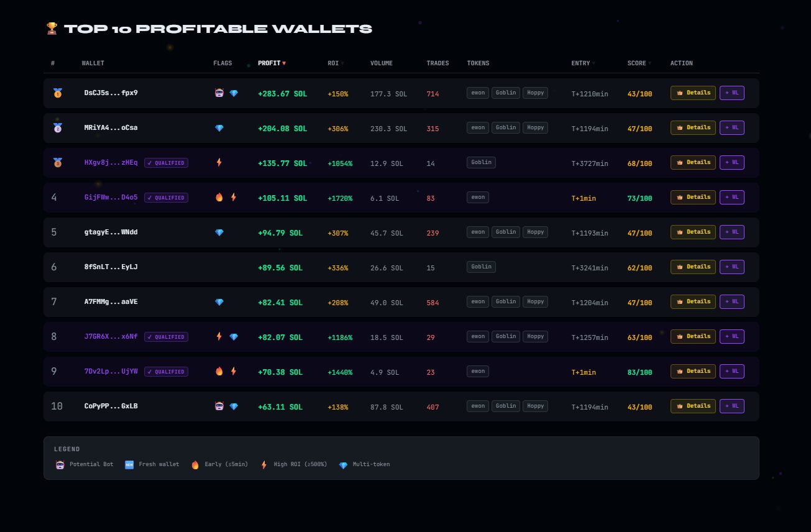811x532 pixels.
Task: Open Details for wallet 8fSnLT...EyLJ
Action: point(693,267)
